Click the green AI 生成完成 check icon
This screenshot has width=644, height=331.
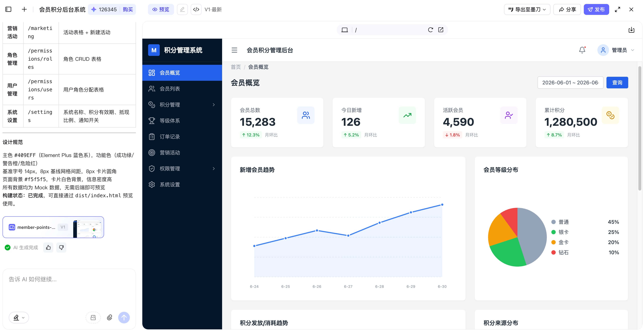point(8,248)
